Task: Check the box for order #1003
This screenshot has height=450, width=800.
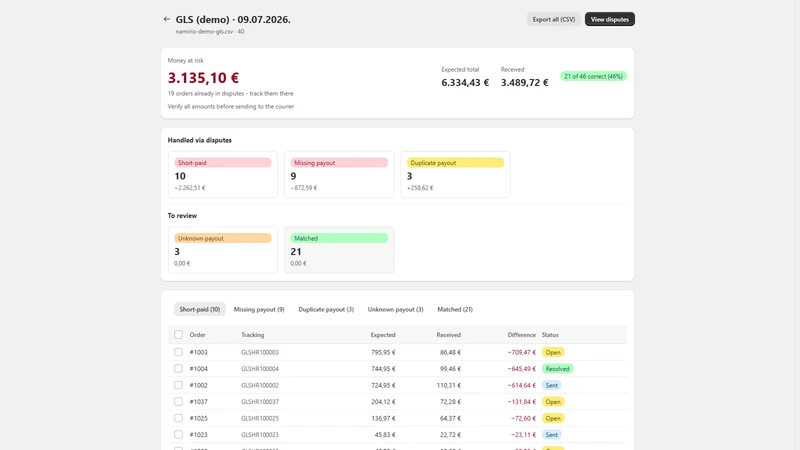Action: (x=178, y=352)
